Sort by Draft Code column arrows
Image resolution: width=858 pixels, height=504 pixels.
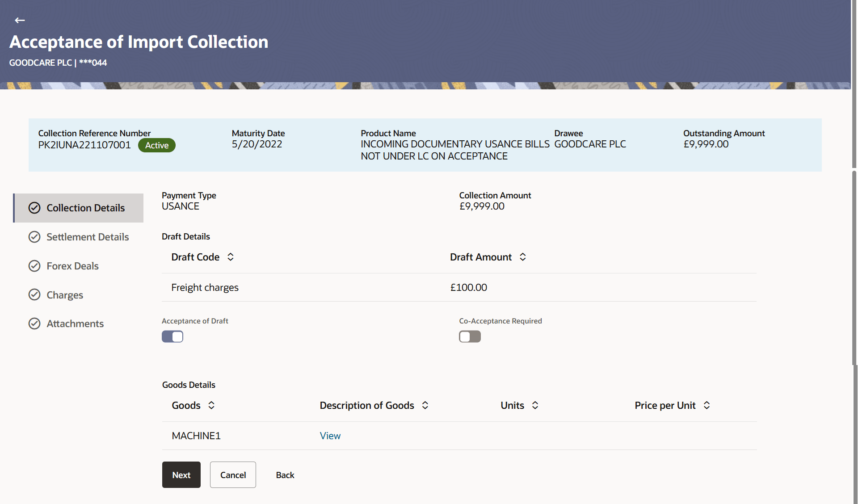[231, 257]
